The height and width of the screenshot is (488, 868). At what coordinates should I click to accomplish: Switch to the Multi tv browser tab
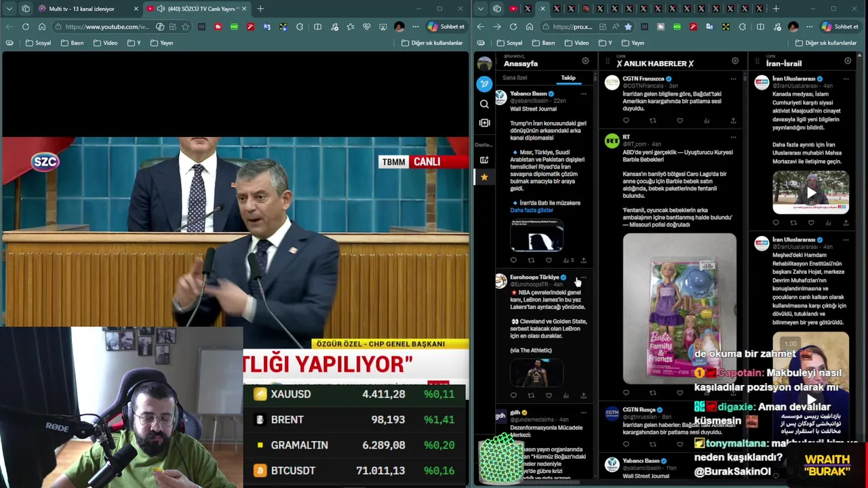pos(87,9)
